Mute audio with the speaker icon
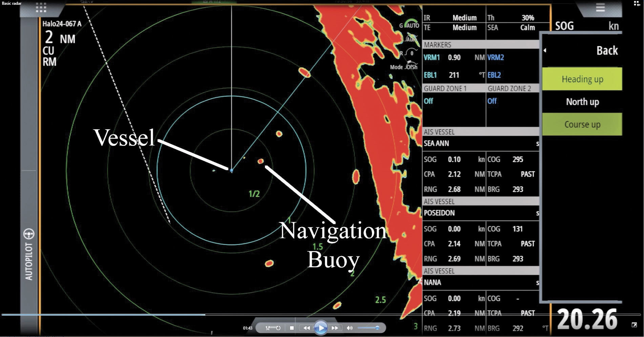 pyautogui.click(x=350, y=328)
